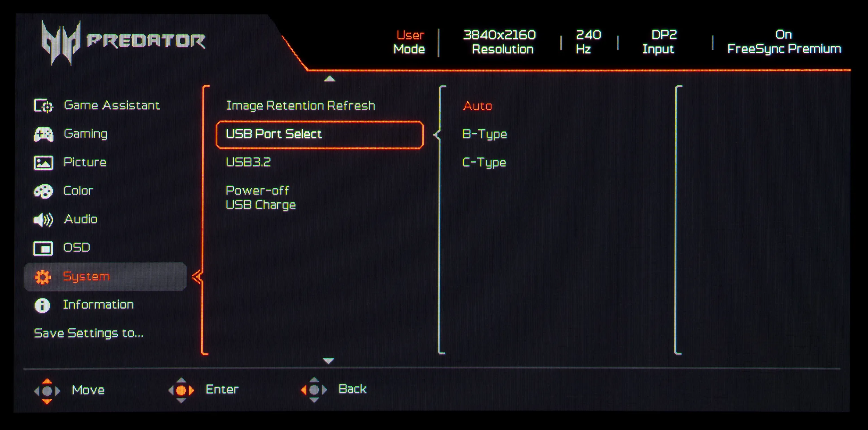Select Save Settings to...

tap(89, 334)
